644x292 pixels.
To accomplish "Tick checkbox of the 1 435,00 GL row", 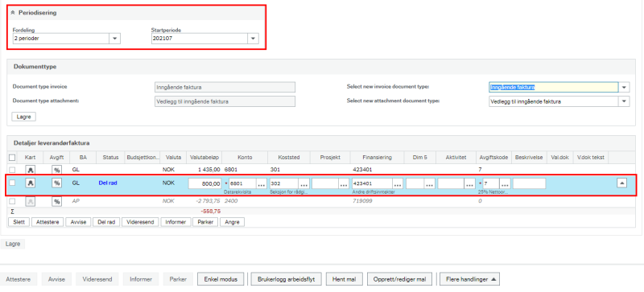I will 12,169.
